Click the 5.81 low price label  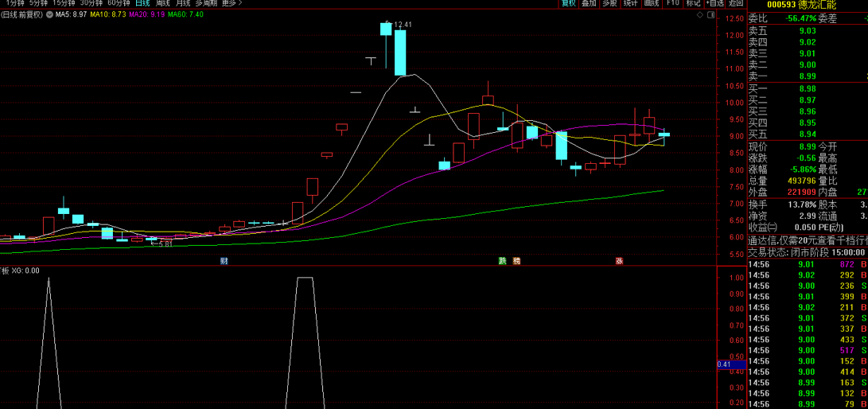(x=165, y=243)
